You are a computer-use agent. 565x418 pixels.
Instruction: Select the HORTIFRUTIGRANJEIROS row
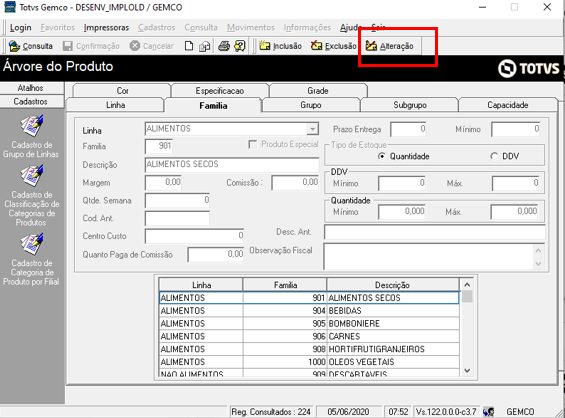coord(309,349)
